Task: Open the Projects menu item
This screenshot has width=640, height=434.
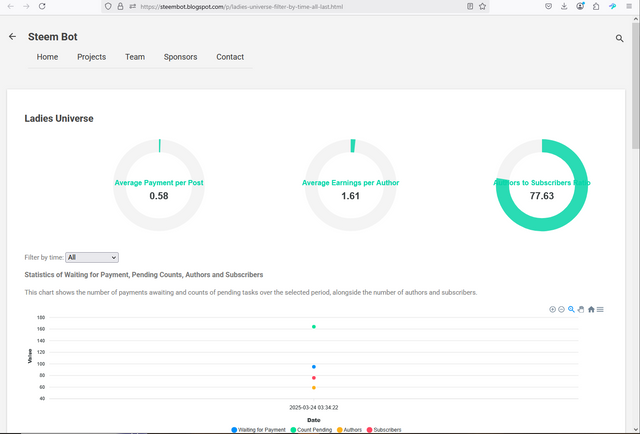Action: [91, 57]
